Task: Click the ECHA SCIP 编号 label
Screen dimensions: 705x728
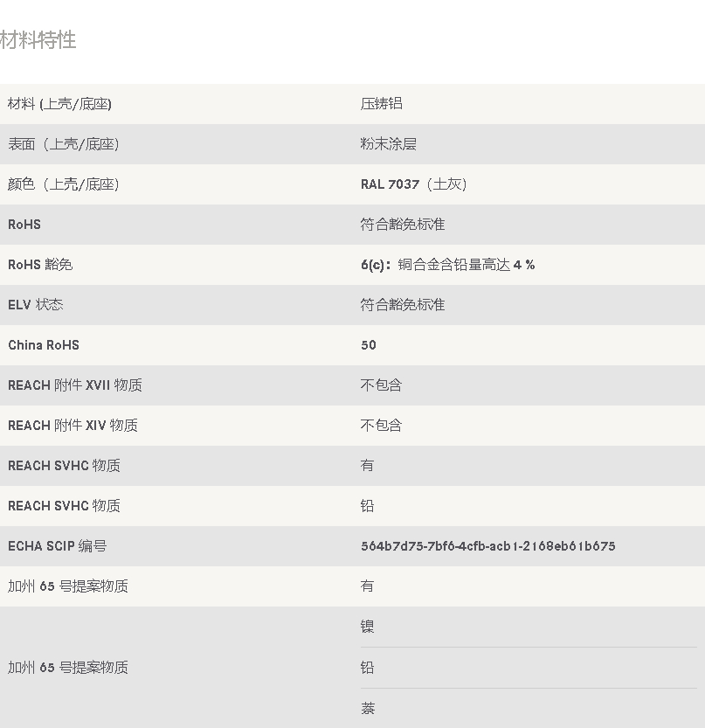Action: point(57,546)
